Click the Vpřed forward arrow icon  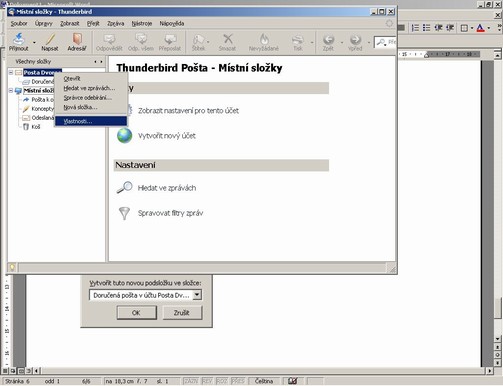(355, 40)
